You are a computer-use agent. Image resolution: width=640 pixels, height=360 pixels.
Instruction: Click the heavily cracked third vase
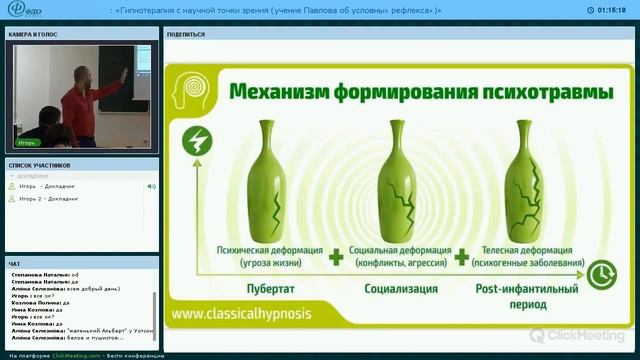pos(524,181)
